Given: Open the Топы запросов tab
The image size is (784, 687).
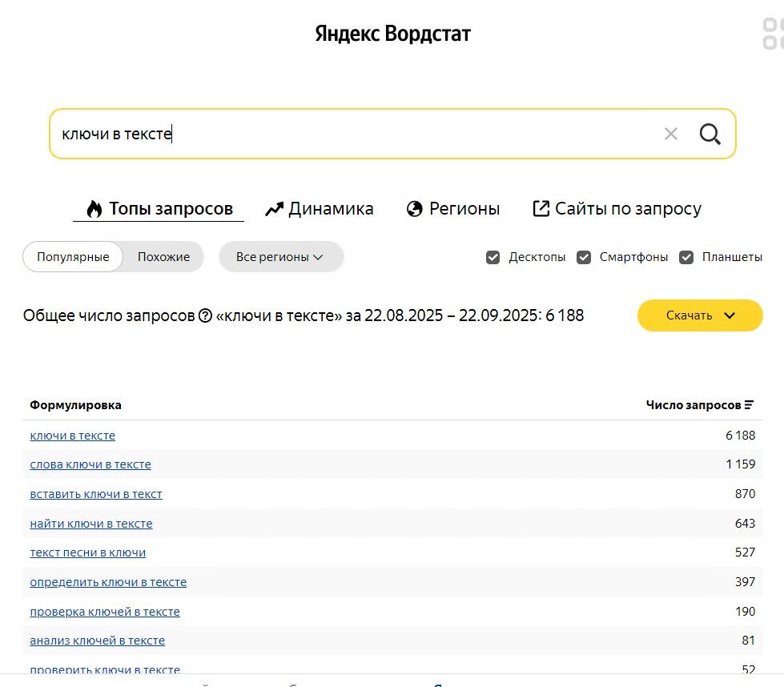Looking at the screenshot, I should [x=159, y=208].
